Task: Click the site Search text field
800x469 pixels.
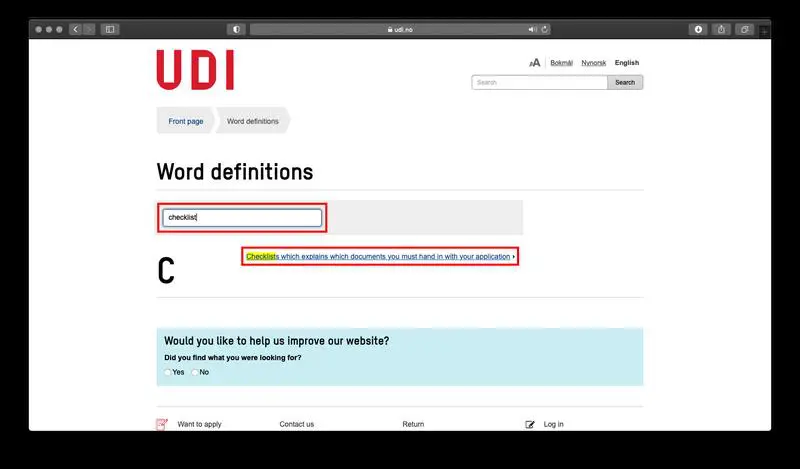Action: pos(539,82)
